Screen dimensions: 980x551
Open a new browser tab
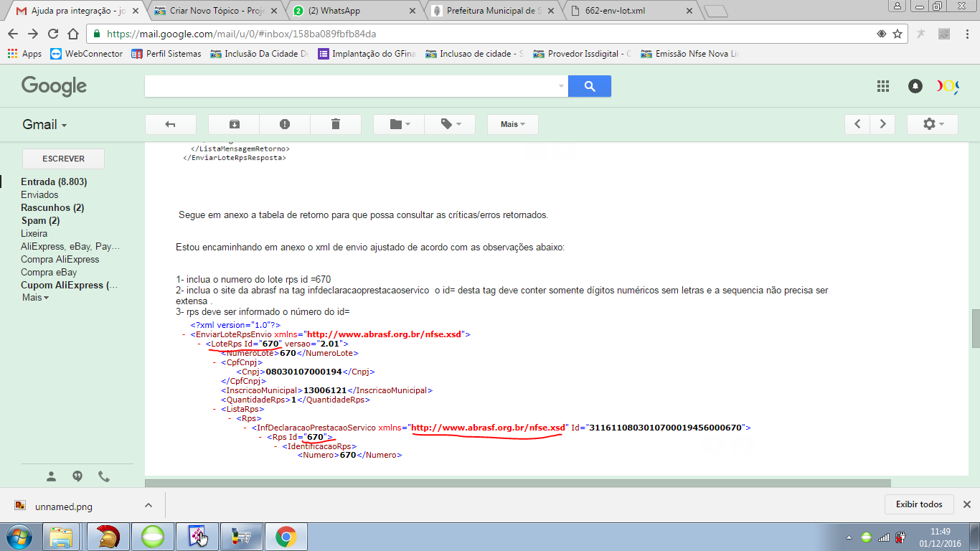tap(715, 11)
